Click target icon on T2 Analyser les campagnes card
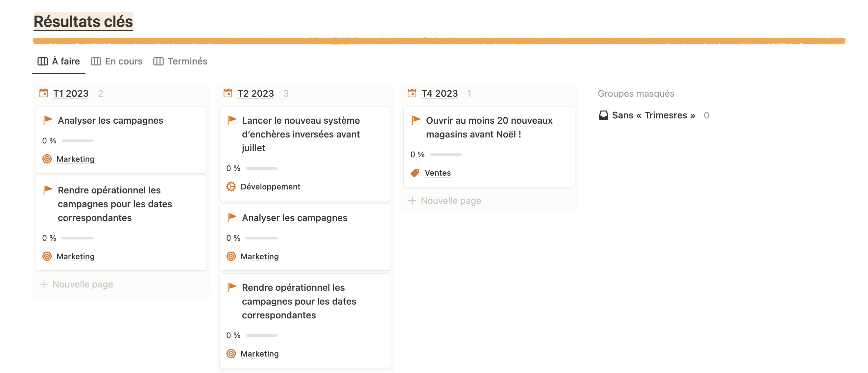Image resolution: width=868 pixels, height=373 pixels. 231,256
